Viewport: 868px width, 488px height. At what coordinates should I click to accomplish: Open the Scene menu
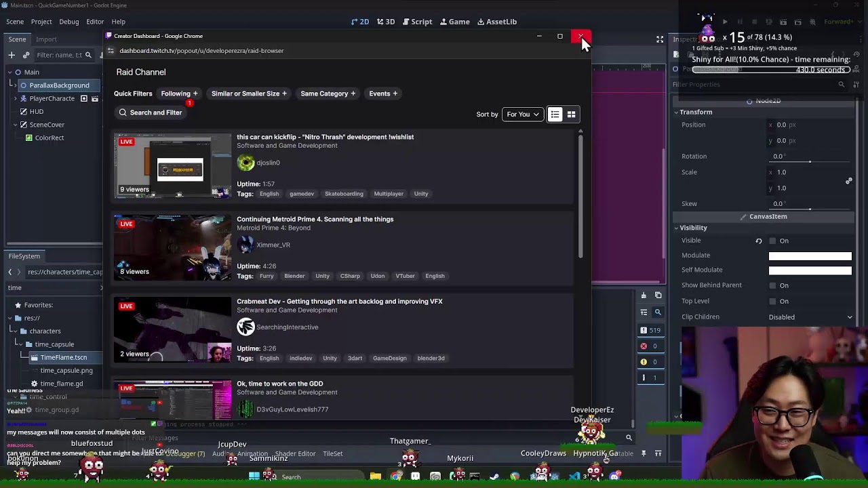[x=15, y=22]
